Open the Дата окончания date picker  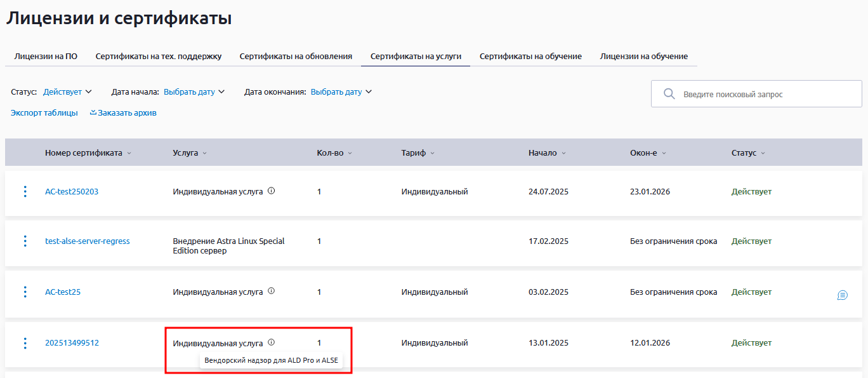341,92
